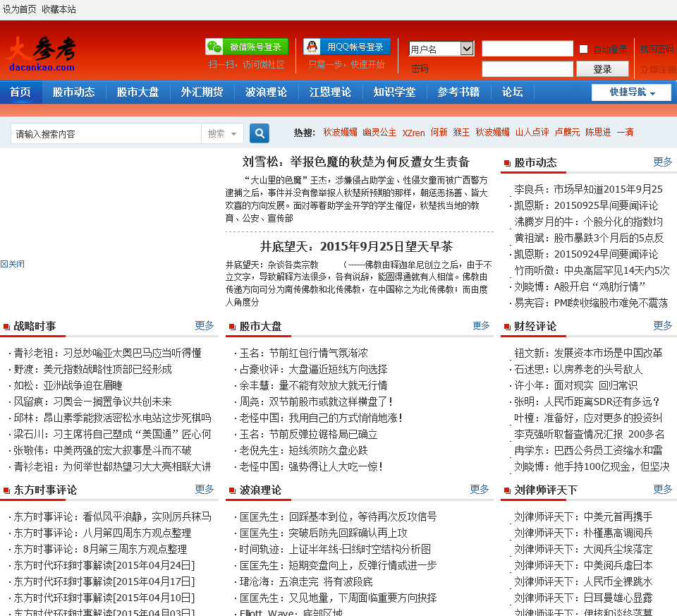The image size is (677, 616).
Task: Open article 风留痕：习奥会一搁置争议共创未来
Action: coord(92,401)
